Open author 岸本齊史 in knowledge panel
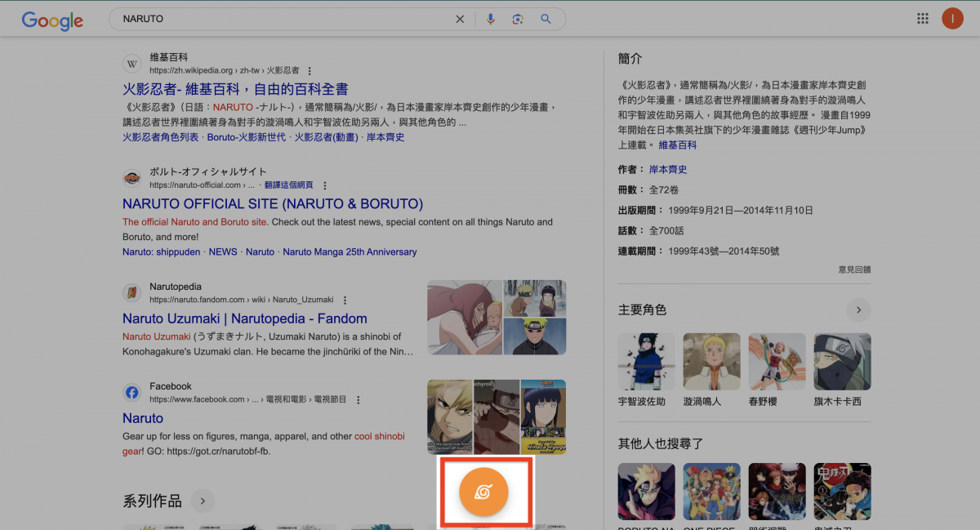Image resolution: width=980 pixels, height=530 pixels. 668,169
